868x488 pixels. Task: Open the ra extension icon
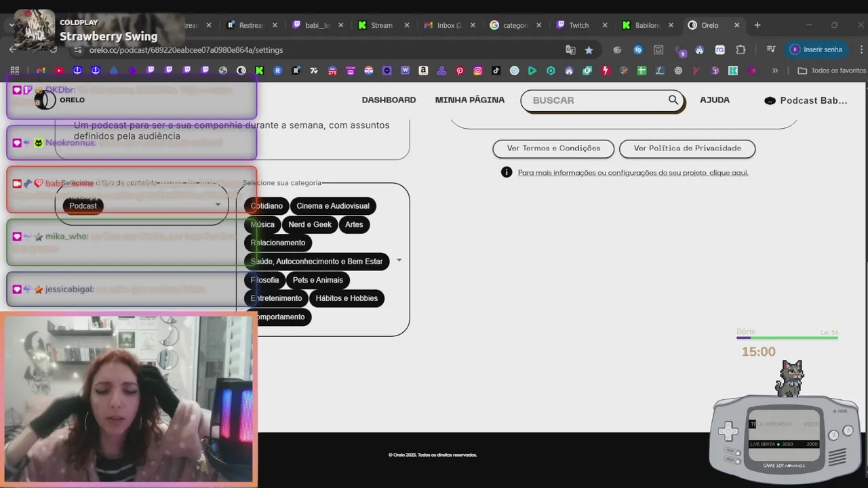pos(720,49)
